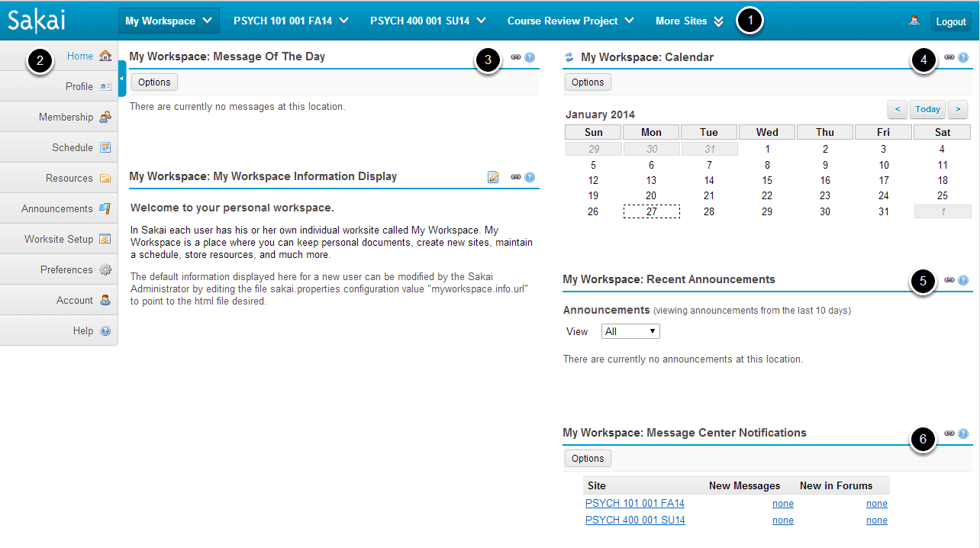Screen dimensions: 980x548
Task: Click the Site column header in notifications
Action: click(x=597, y=485)
